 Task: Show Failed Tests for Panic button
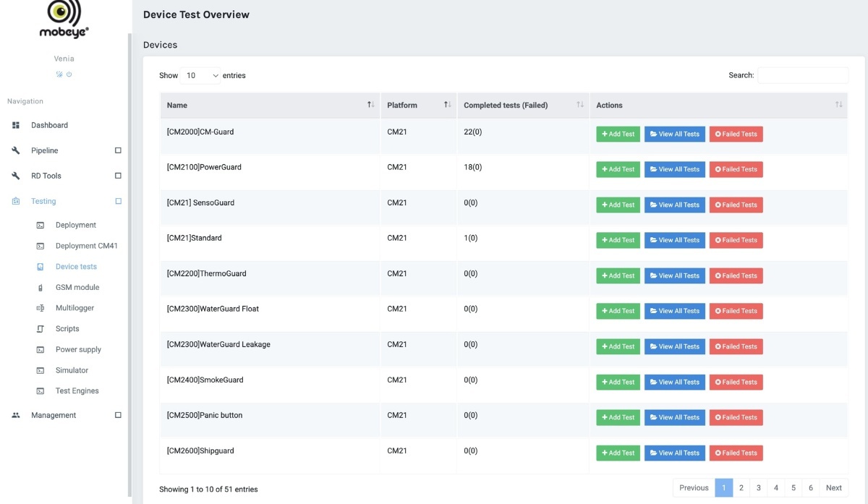coord(736,417)
